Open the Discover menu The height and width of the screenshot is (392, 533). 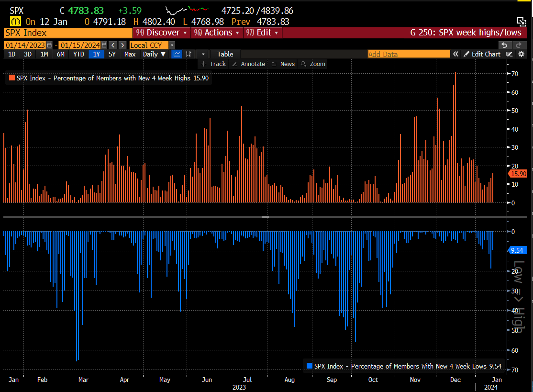162,33
